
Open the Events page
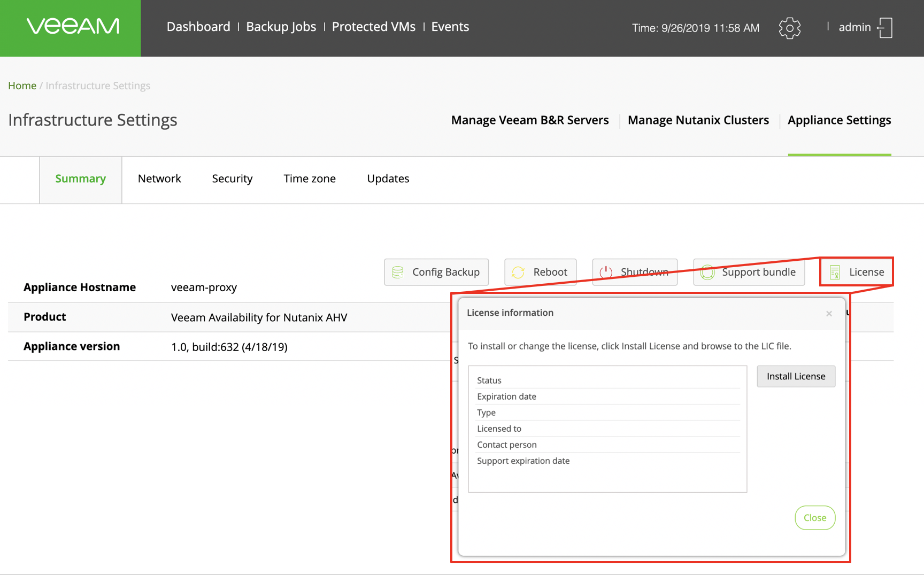[x=450, y=27]
